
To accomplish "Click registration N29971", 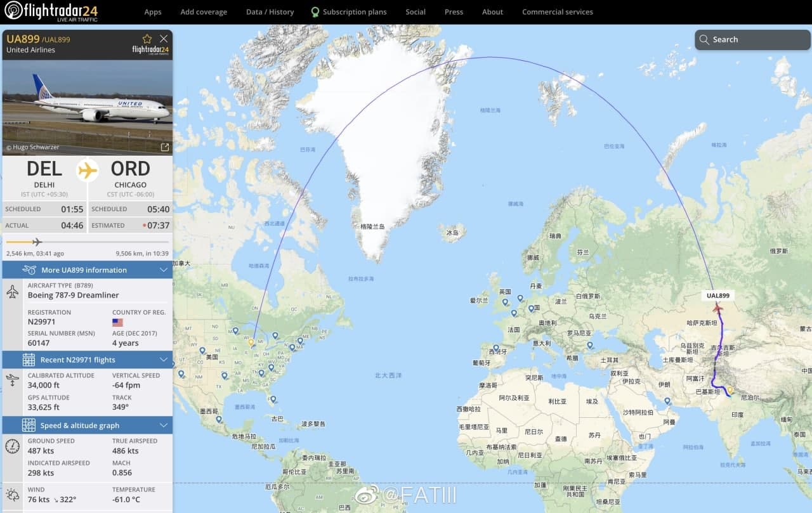I will pyautogui.click(x=42, y=321).
